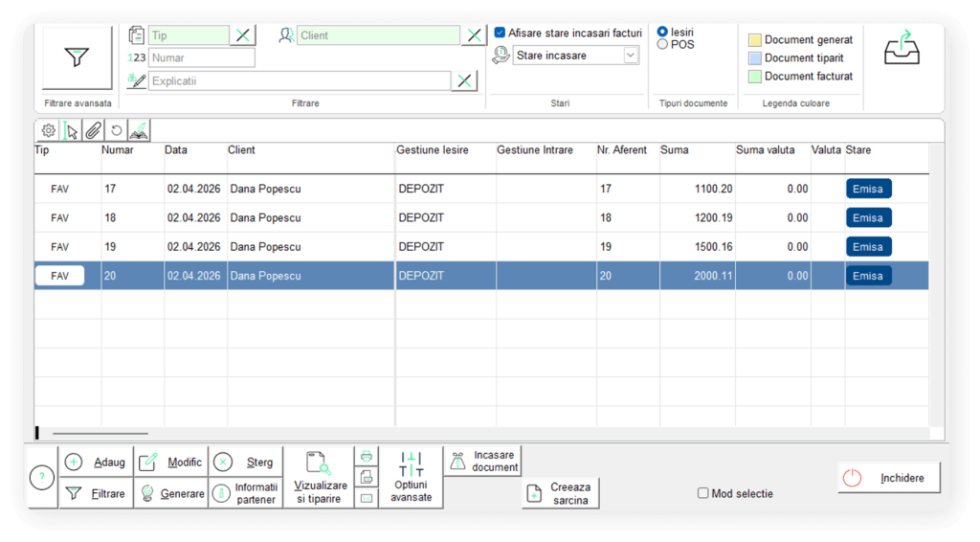This screenshot has width=980, height=542.
Task: Select invoice row number 19
Action: tap(481, 247)
